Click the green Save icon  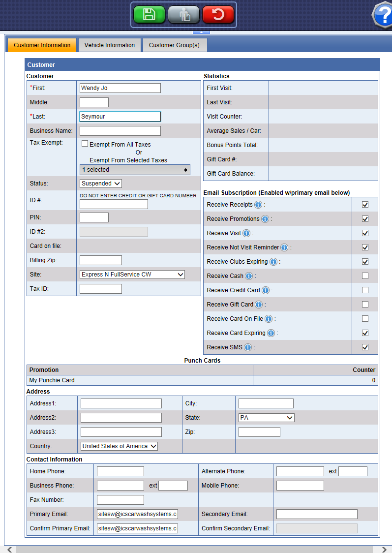(150, 14)
